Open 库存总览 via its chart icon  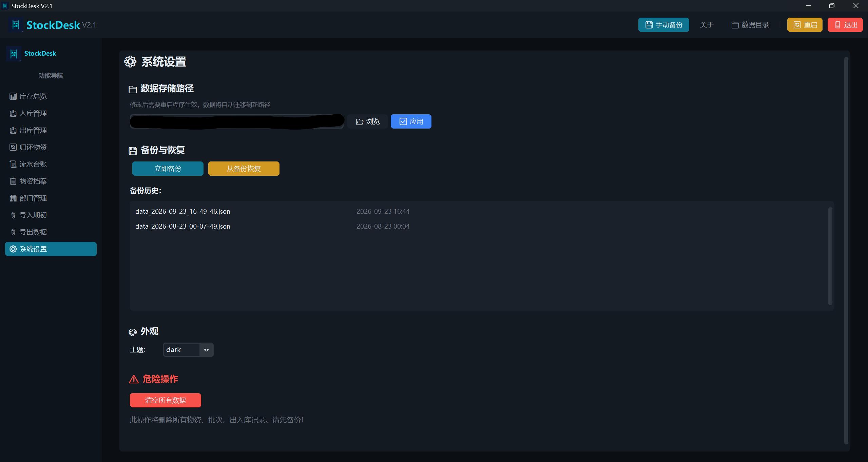click(13, 96)
